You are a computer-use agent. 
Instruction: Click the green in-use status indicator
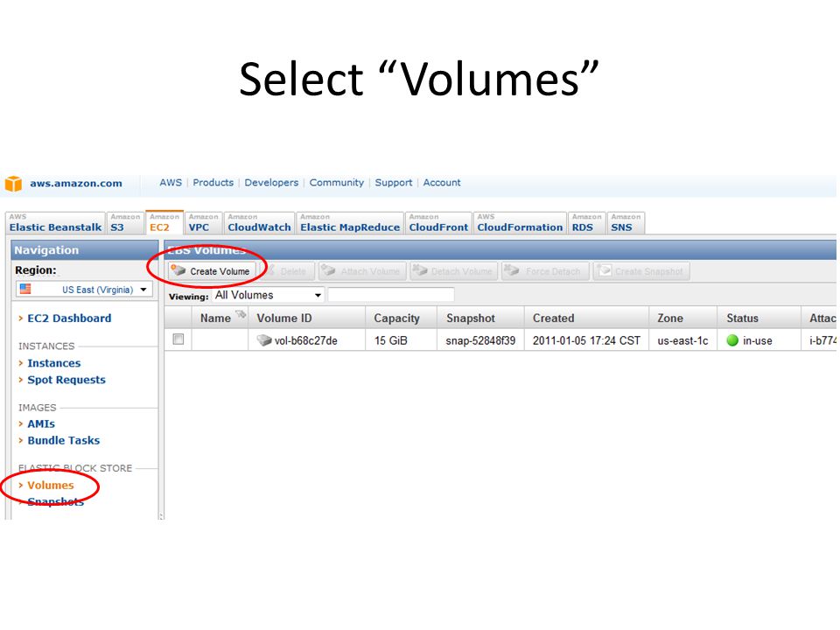732,340
